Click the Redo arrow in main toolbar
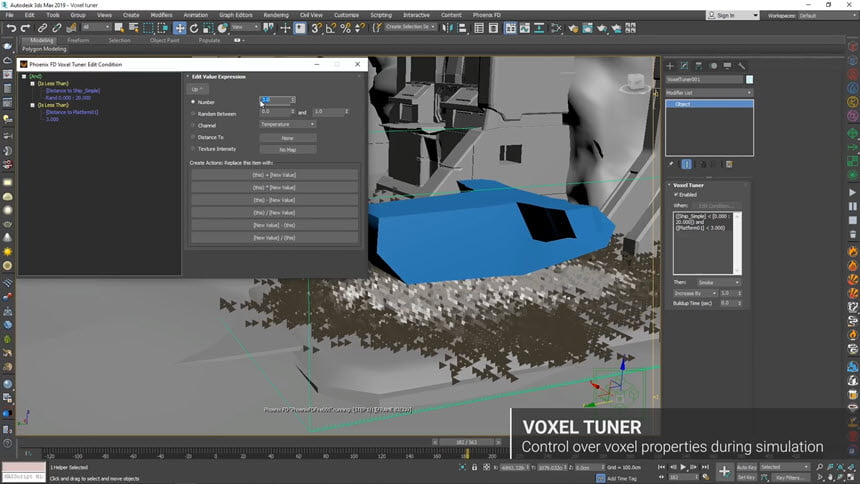This screenshot has width=860, height=484. (x=25, y=28)
